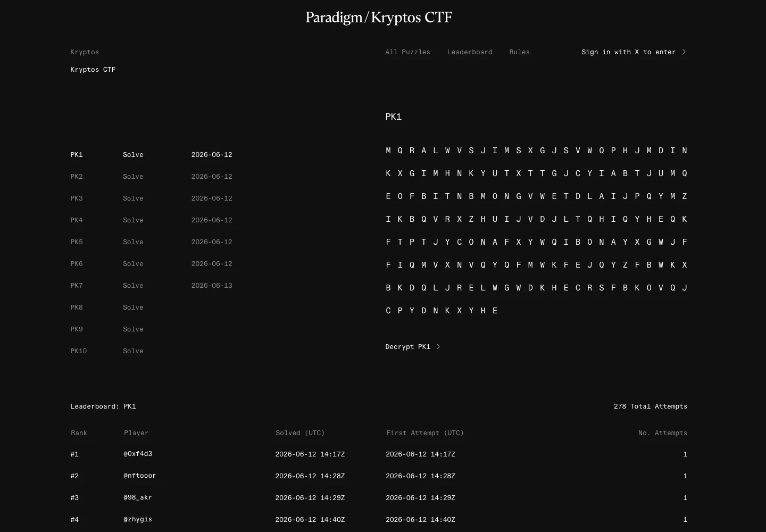766x532 pixels.
Task: Select puzzle PK4 in the list
Action: (x=77, y=220)
